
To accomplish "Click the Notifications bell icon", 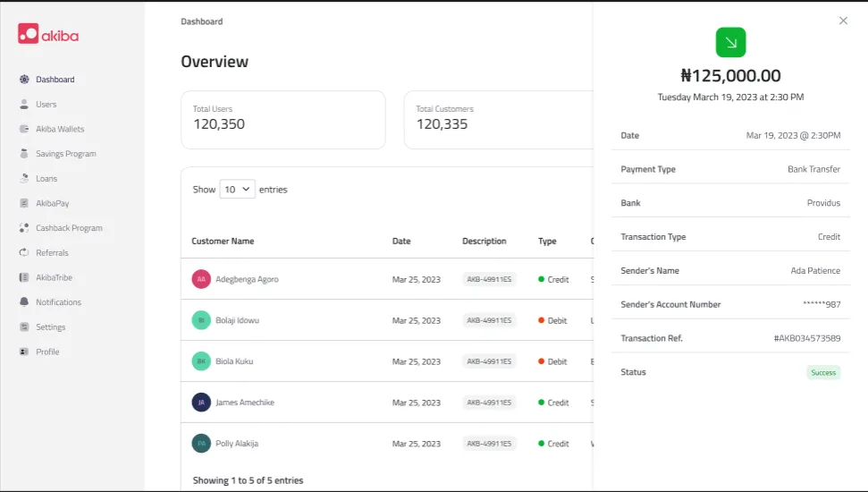I will point(24,302).
